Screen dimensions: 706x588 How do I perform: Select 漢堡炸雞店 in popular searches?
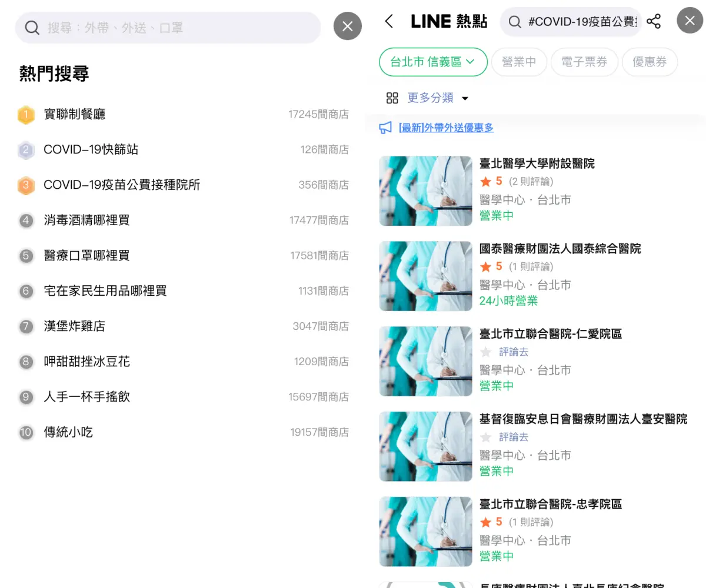(x=75, y=326)
